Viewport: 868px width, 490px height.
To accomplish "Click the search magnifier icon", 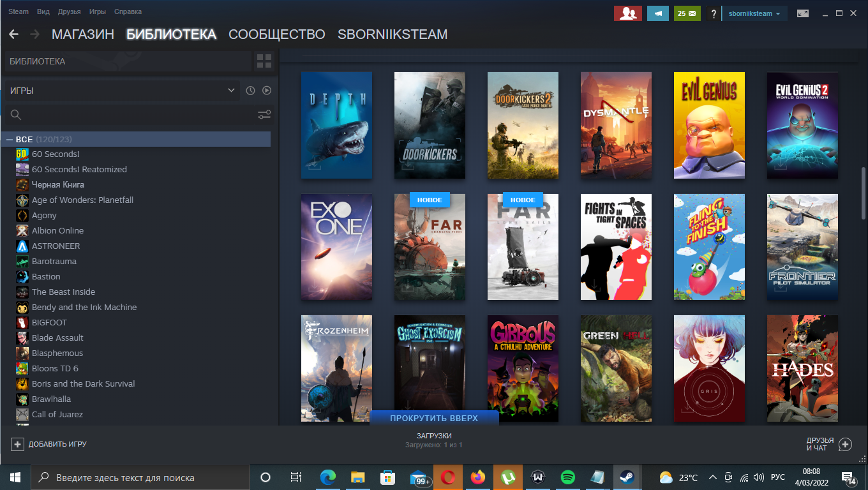I will click(x=16, y=115).
